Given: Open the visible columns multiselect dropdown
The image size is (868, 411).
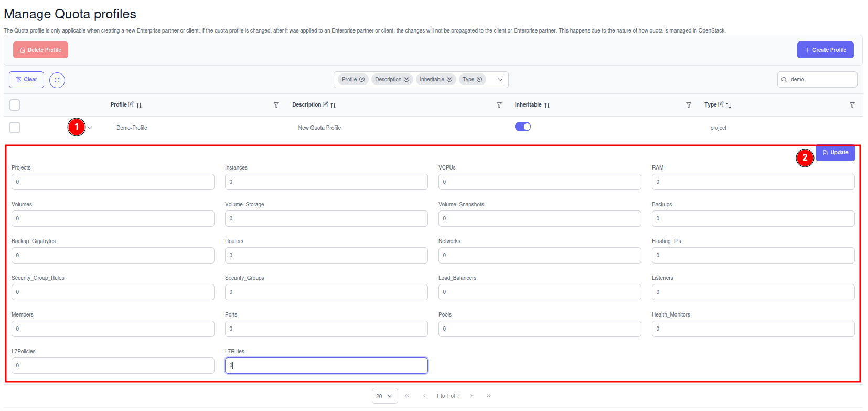Looking at the screenshot, I should 500,80.
